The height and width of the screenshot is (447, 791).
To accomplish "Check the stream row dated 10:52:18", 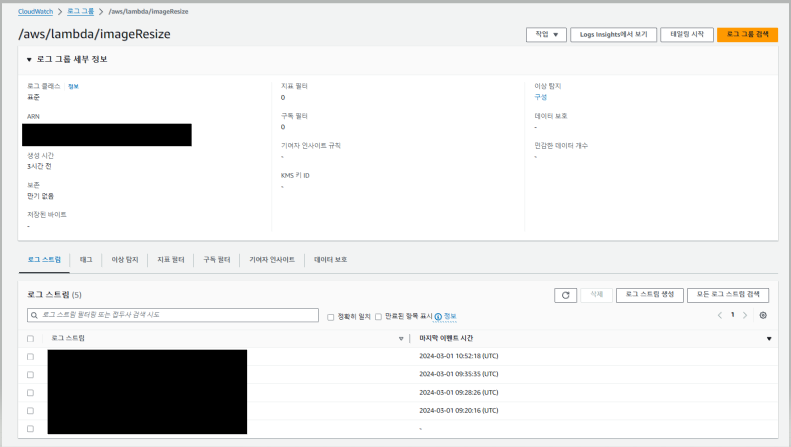I will [30, 357].
